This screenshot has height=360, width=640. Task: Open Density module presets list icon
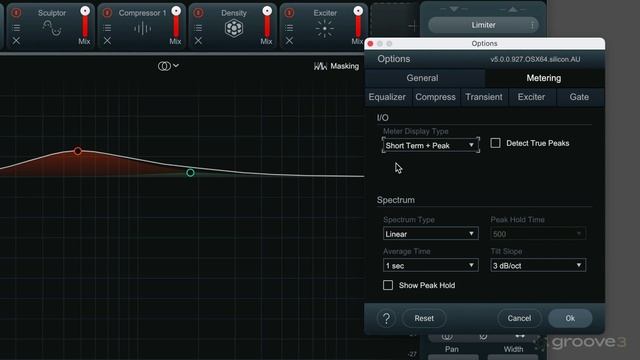tap(198, 28)
